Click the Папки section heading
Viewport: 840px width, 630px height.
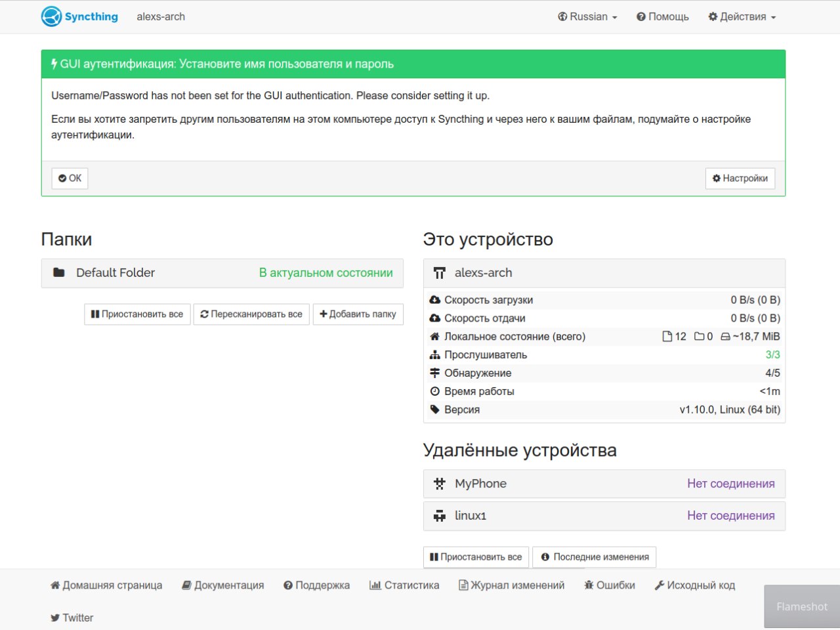tap(66, 240)
